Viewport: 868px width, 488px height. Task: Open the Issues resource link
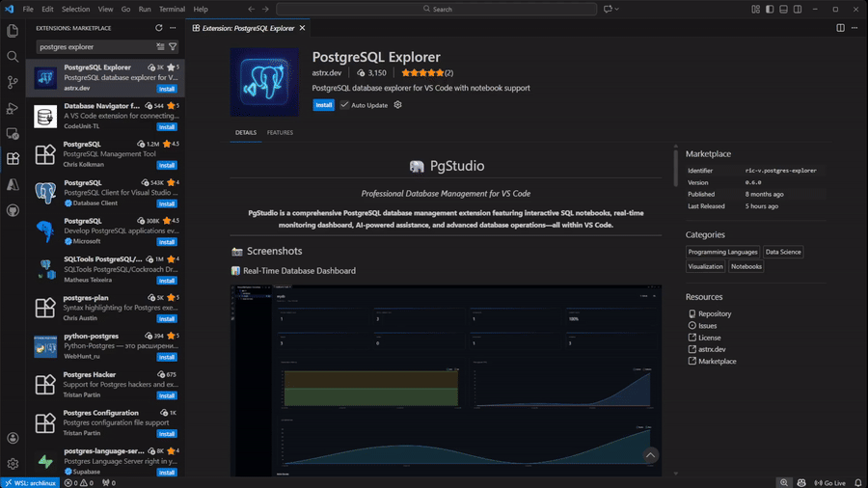pos(707,326)
